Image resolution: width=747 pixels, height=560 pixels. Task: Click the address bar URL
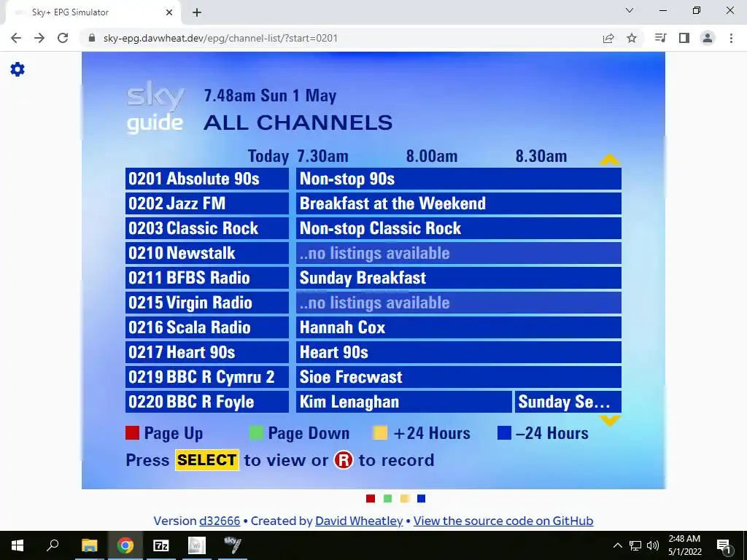220,38
